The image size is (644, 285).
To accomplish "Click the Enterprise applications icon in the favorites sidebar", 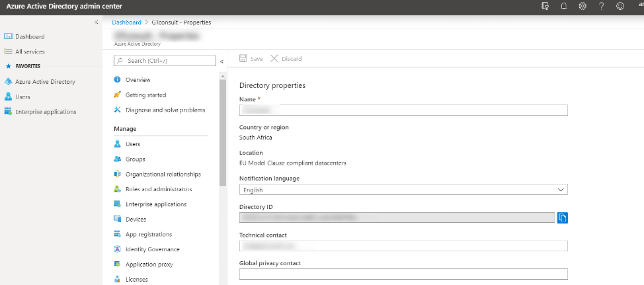I will tap(8, 112).
